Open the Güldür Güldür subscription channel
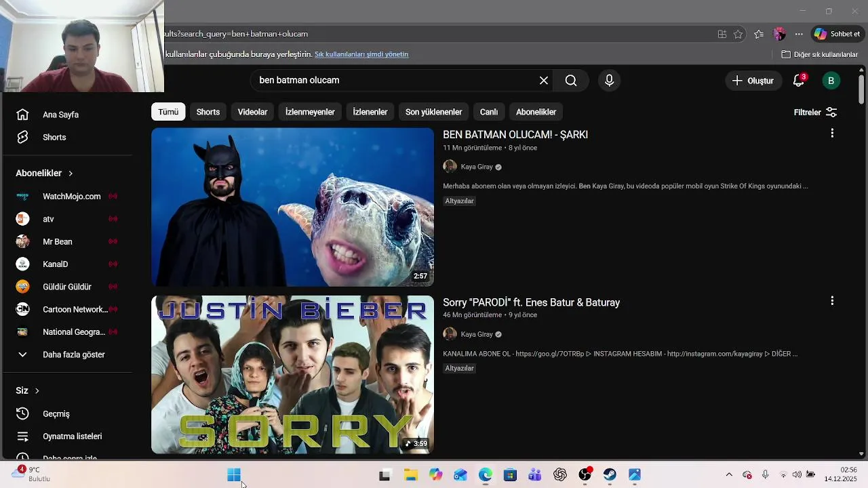This screenshot has width=868, height=488. (66, 287)
